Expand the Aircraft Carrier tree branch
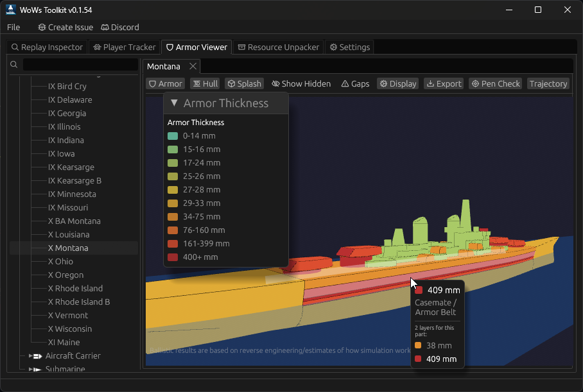Viewport: 583px width, 392px height. (31, 355)
